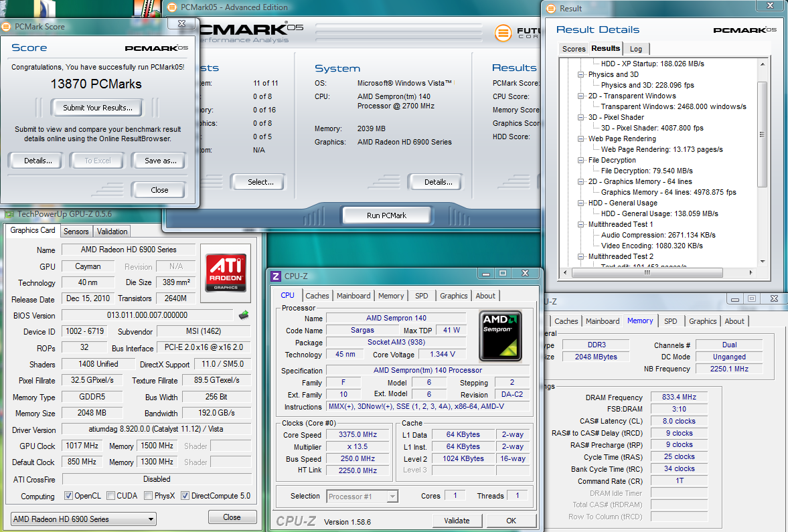Click the horizontal scrollbar thumb in Result Details

(x=647, y=273)
